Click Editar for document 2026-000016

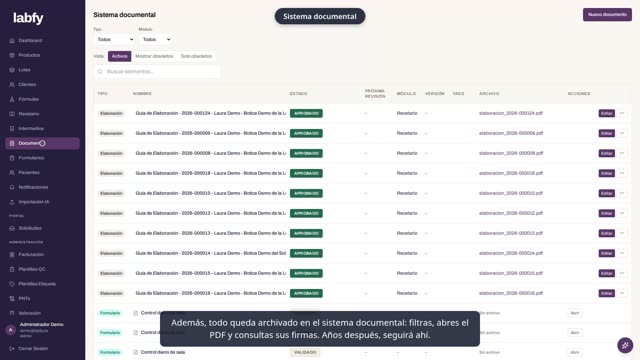607,293
